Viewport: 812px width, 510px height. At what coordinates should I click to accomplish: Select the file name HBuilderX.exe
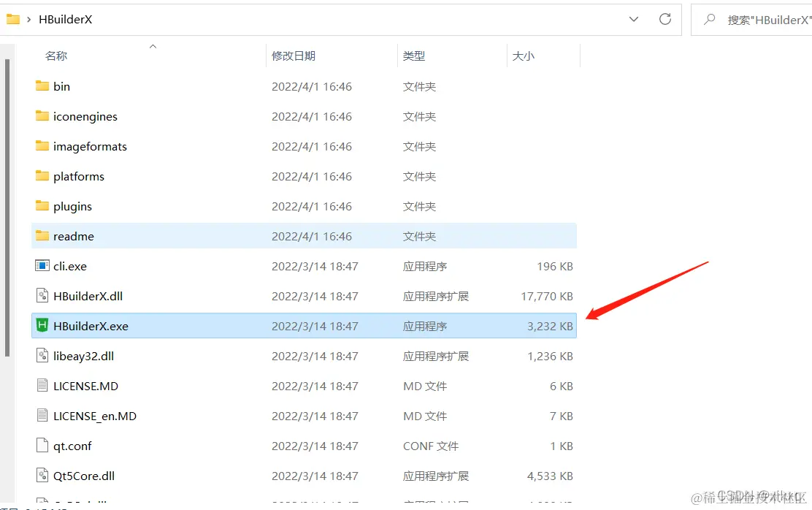(91, 326)
